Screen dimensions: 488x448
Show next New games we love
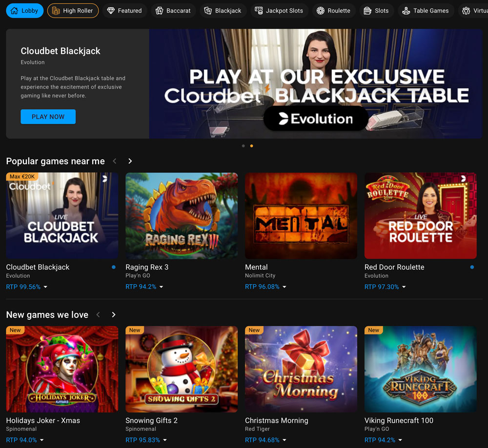point(114,314)
